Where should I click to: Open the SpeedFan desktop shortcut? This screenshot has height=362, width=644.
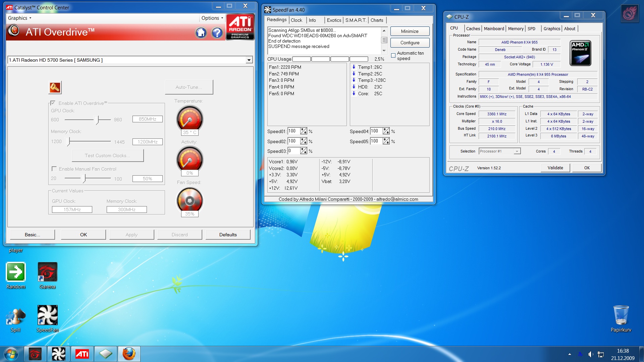pos(47,319)
